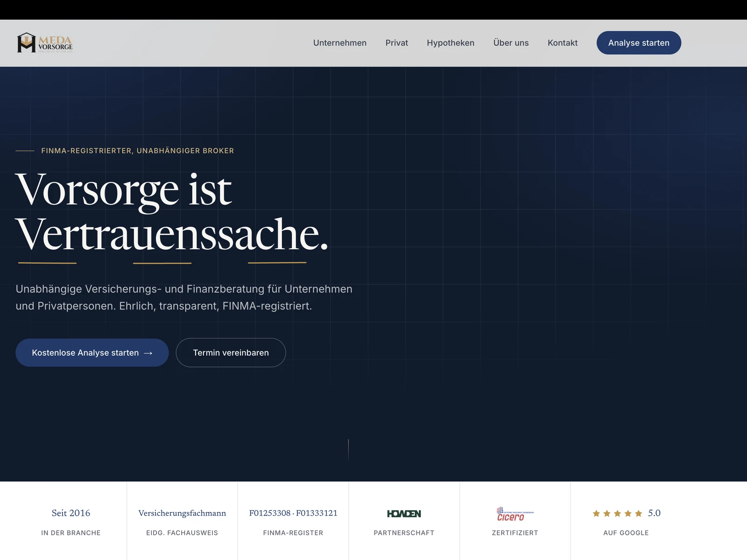
Task: Go to the Hypotheken page
Action: (x=451, y=43)
